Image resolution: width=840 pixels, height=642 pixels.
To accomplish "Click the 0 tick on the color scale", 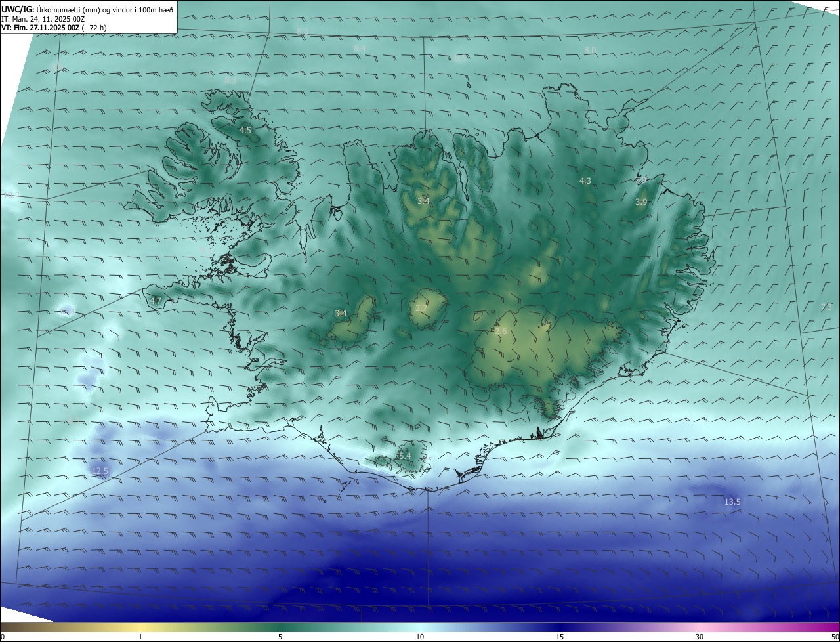I will (3, 637).
